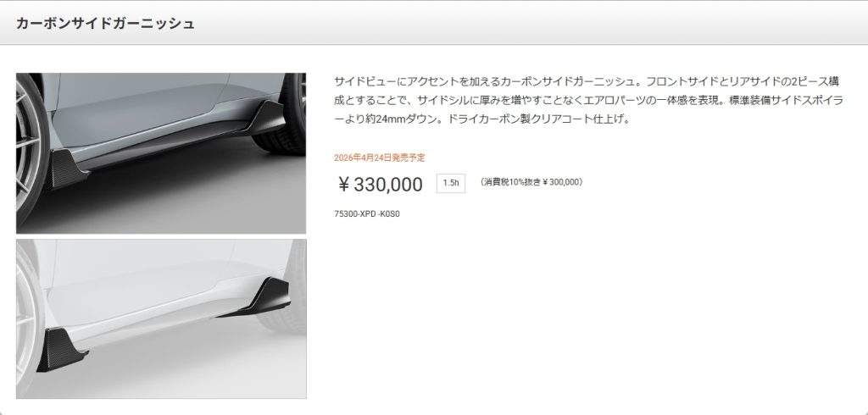
Task: Select part number 75300-XPD-K0S0
Action: coord(366,213)
